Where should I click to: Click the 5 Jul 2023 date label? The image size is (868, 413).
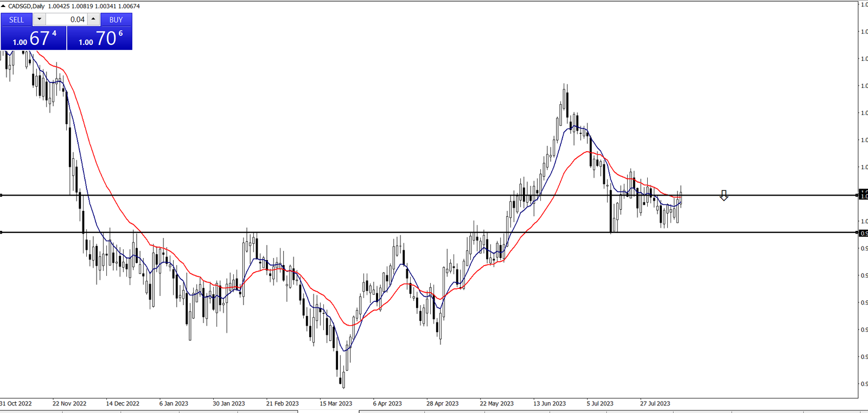pyautogui.click(x=600, y=403)
